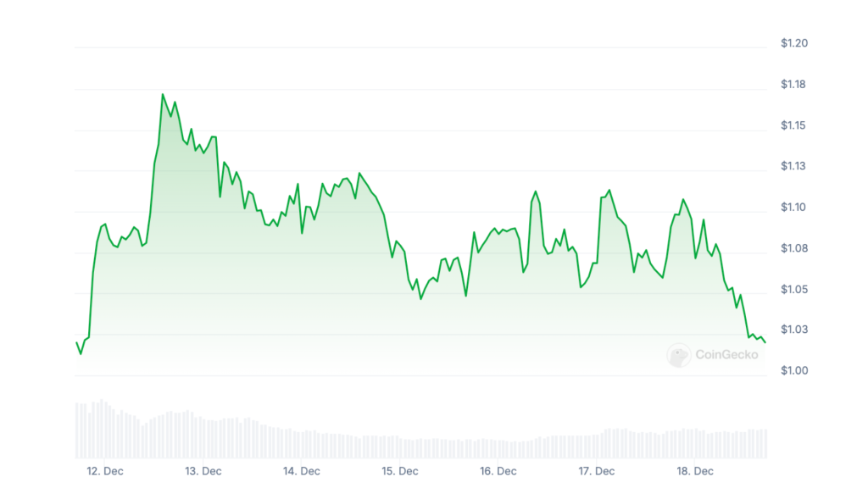Click the $1.20 price axis label
The width and height of the screenshot is (868, 488).
pos(793,43)
